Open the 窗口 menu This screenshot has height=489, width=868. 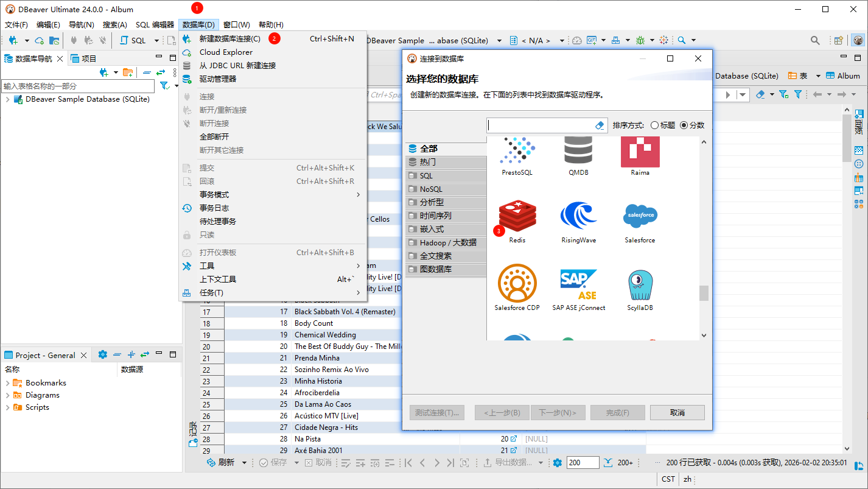237,25
